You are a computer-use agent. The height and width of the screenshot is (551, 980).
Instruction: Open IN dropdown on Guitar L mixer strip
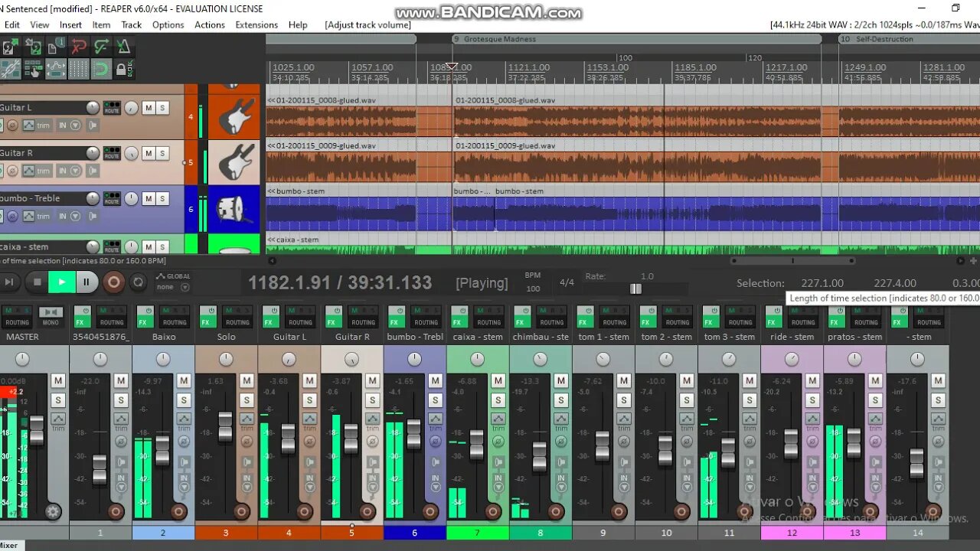[309, 482]
